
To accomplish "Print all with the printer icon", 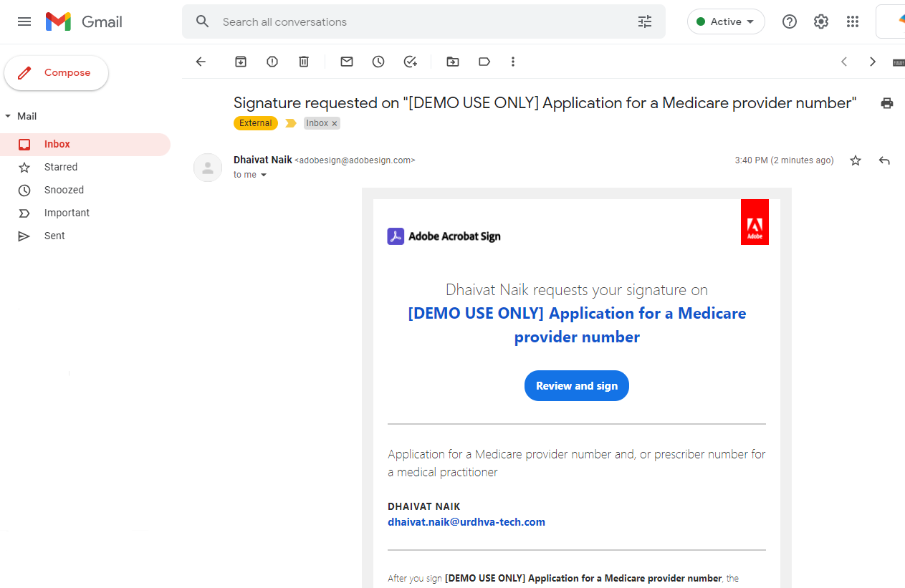I will coord(887,103).
